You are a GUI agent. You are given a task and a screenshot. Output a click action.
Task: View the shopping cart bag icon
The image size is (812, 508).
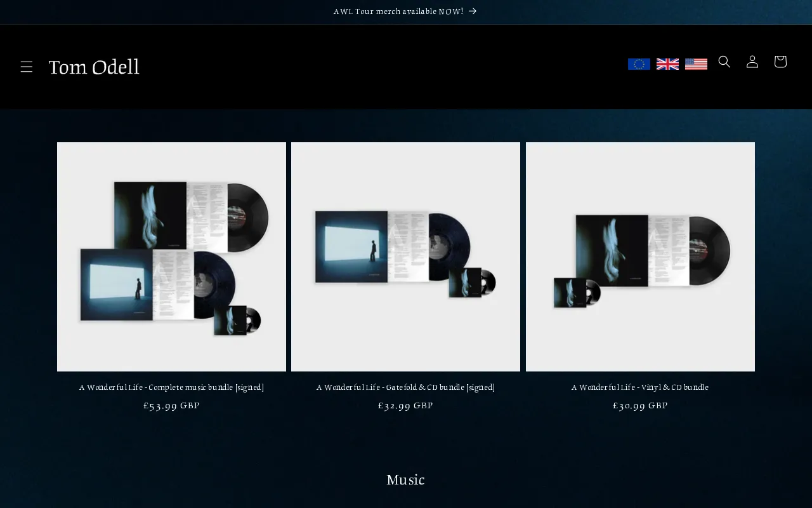(x=780, y=62)
